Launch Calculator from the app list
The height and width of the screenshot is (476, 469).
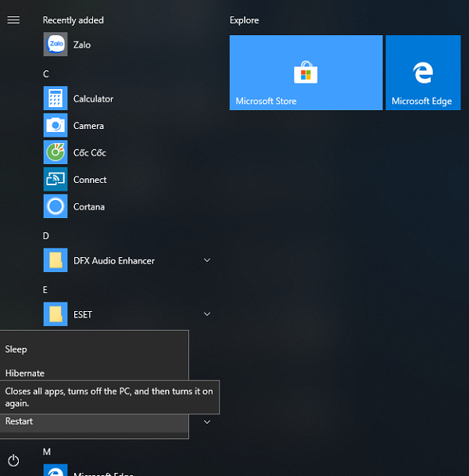55,99
